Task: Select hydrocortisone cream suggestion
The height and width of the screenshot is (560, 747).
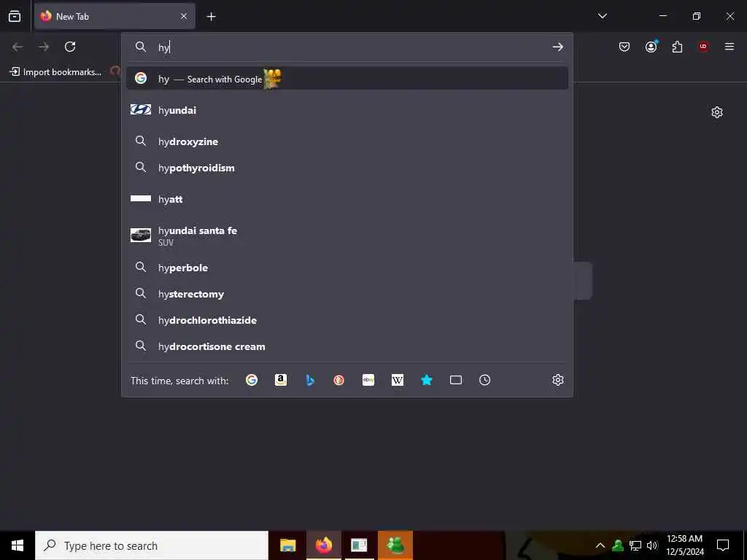Action: coord(347,346)
